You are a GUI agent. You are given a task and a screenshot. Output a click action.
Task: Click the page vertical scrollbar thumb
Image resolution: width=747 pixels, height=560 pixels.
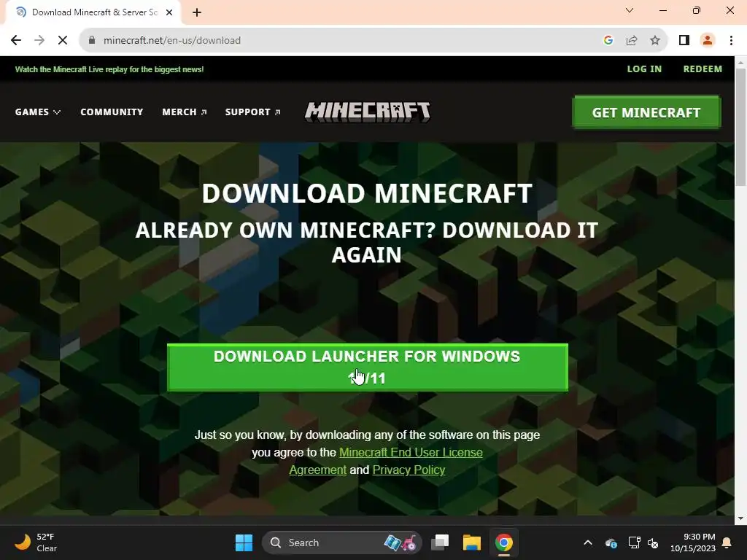(x=741, y=127)
